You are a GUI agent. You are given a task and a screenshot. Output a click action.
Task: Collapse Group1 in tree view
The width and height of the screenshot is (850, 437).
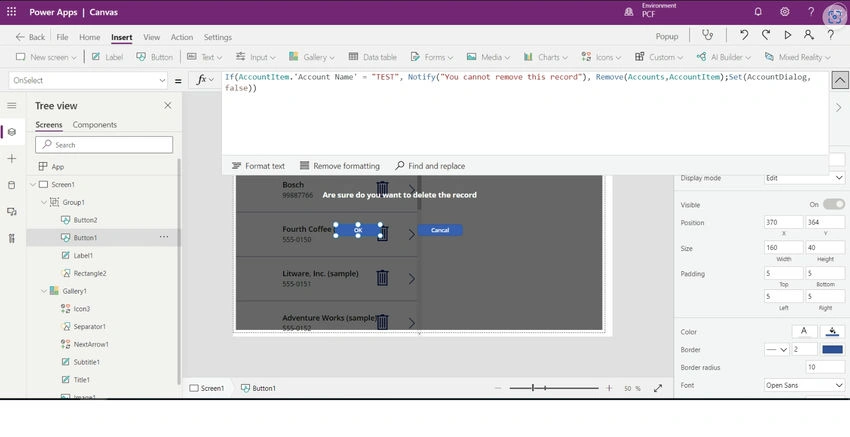(x=44, y=202)
